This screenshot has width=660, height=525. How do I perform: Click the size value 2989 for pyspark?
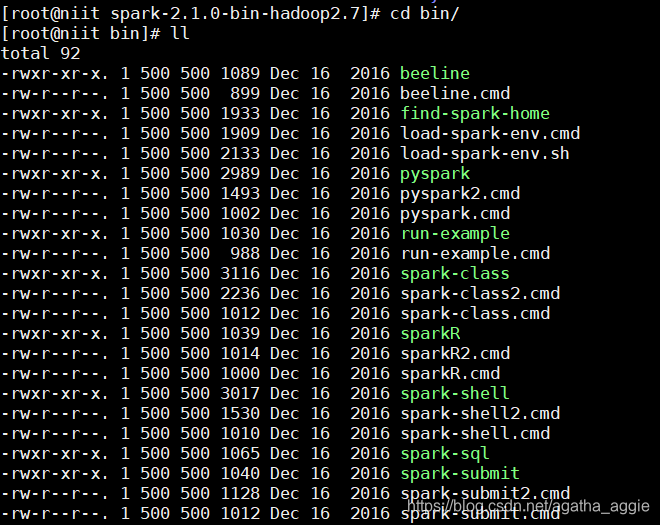click(x=240, y=173)
